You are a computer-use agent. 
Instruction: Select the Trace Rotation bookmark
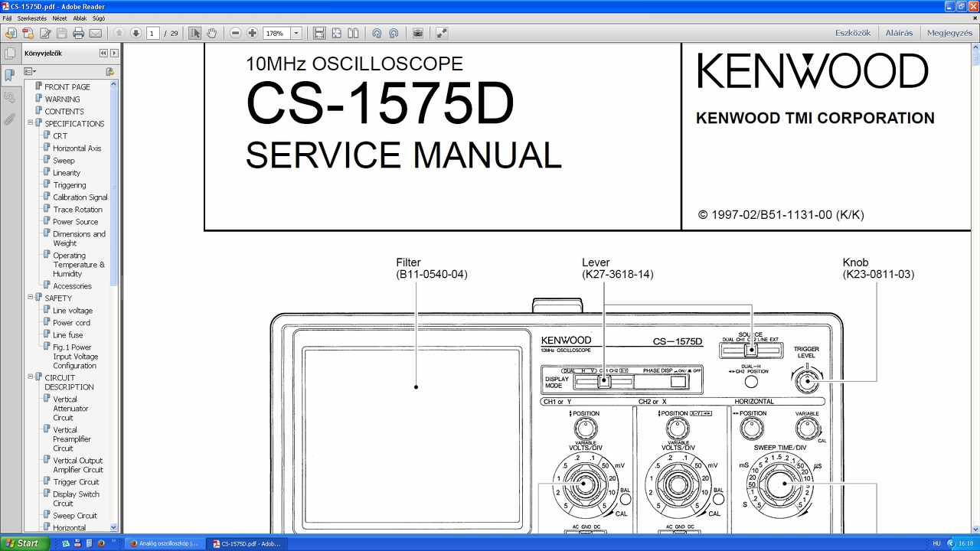(x=77, y=209)
